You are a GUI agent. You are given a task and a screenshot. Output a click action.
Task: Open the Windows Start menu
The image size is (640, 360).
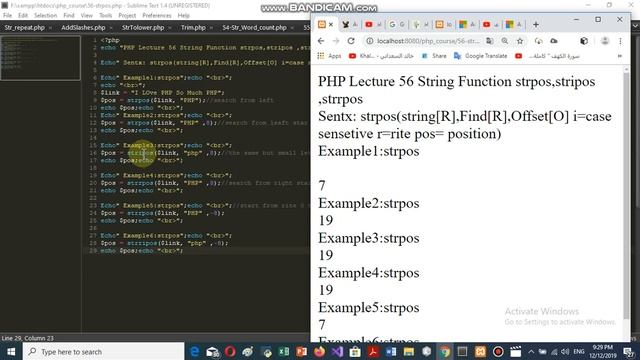coord(11,351)
